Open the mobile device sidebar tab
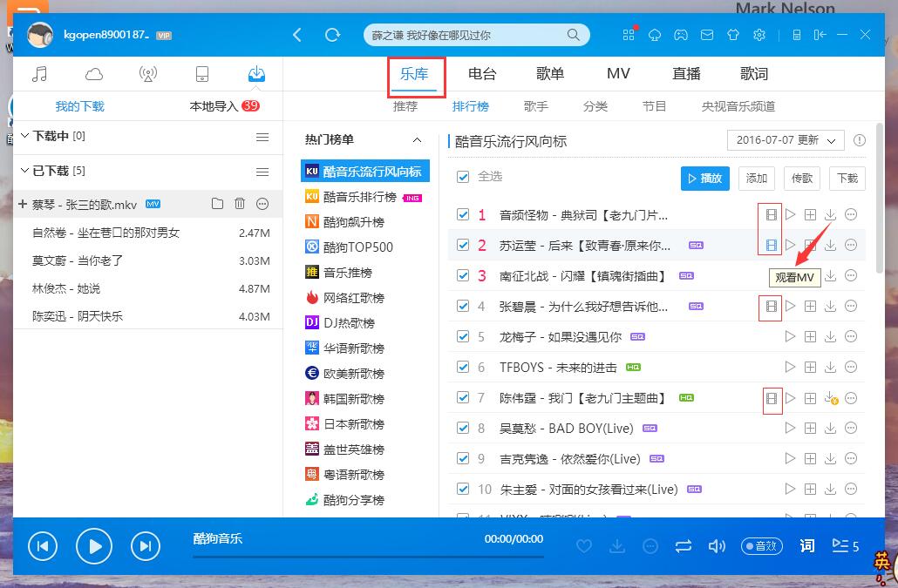This screenshot has height=588, width=898. (x=202, y=74)
